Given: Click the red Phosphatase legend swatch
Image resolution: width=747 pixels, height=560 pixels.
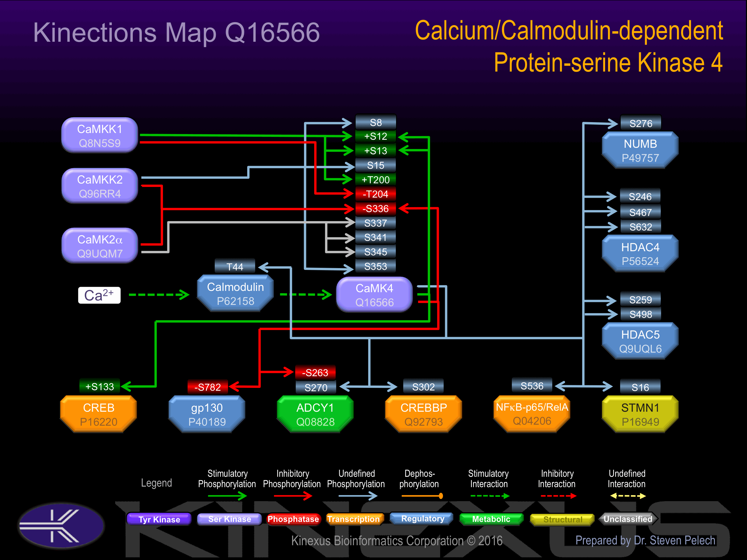Looking at the screenshot, I should pyautogui.click(x=293, y=519).
